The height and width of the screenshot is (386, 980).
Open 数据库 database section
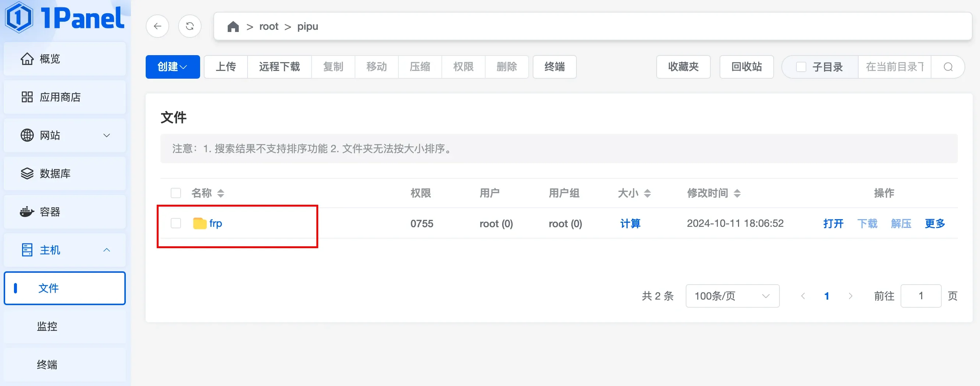tap(65, 174)
